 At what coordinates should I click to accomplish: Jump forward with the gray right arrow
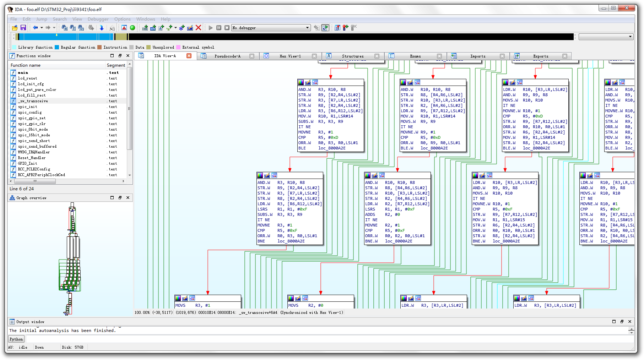(48, 28)
